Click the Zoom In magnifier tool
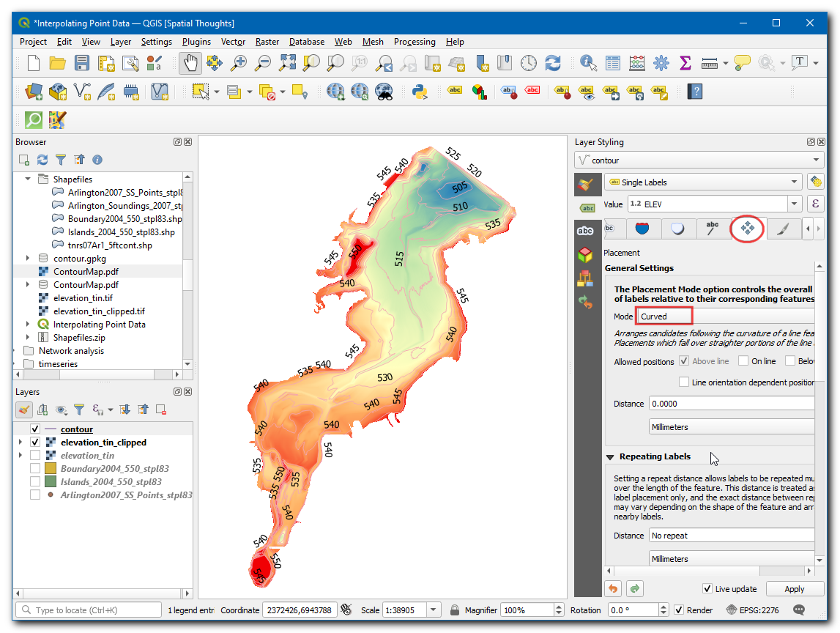 coord(238,63)
